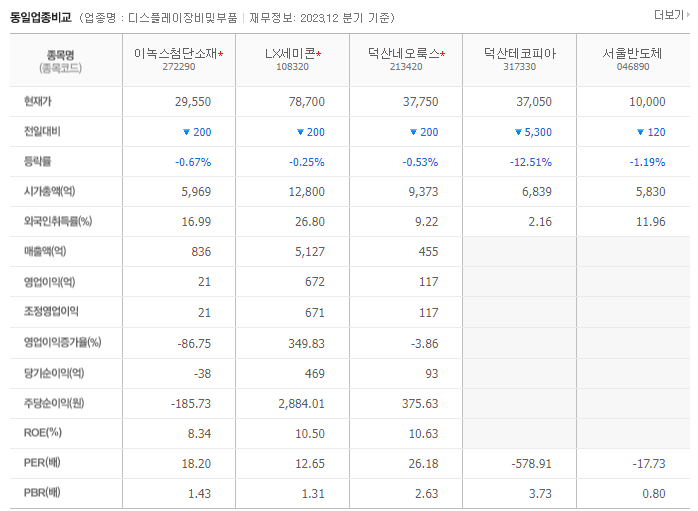Open the 이녹스첨단소재 stock link
The width and height of the screenshot is (698, 511).
[175, 53]
